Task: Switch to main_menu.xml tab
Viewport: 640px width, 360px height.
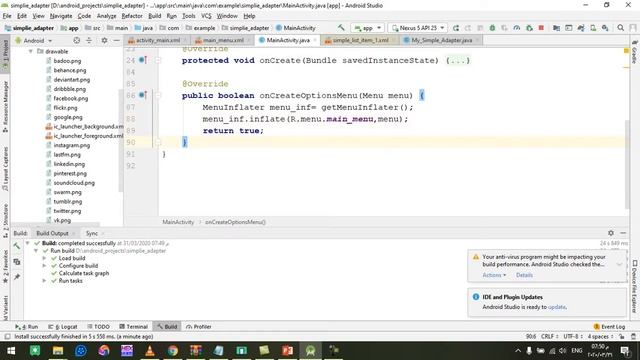Action: tap(222, 40)
